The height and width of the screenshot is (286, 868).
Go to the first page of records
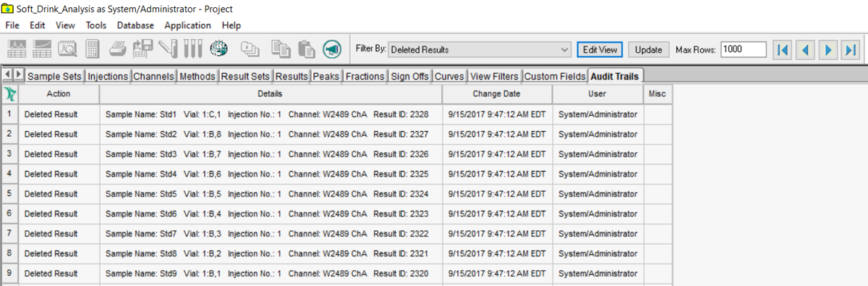783,50
